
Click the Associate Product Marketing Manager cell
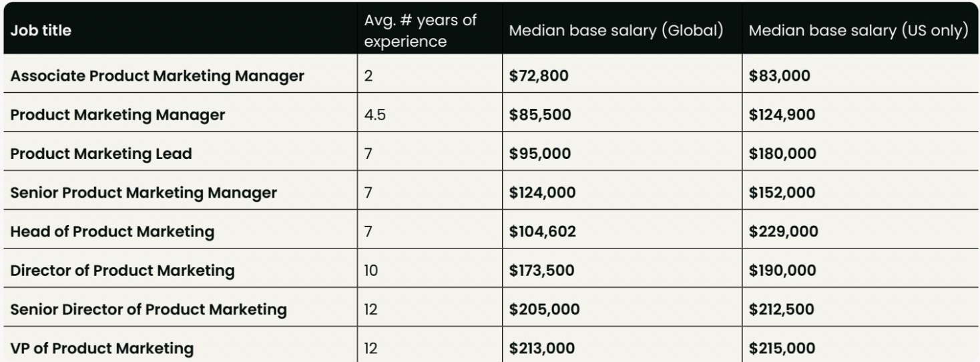coord(158,76)
